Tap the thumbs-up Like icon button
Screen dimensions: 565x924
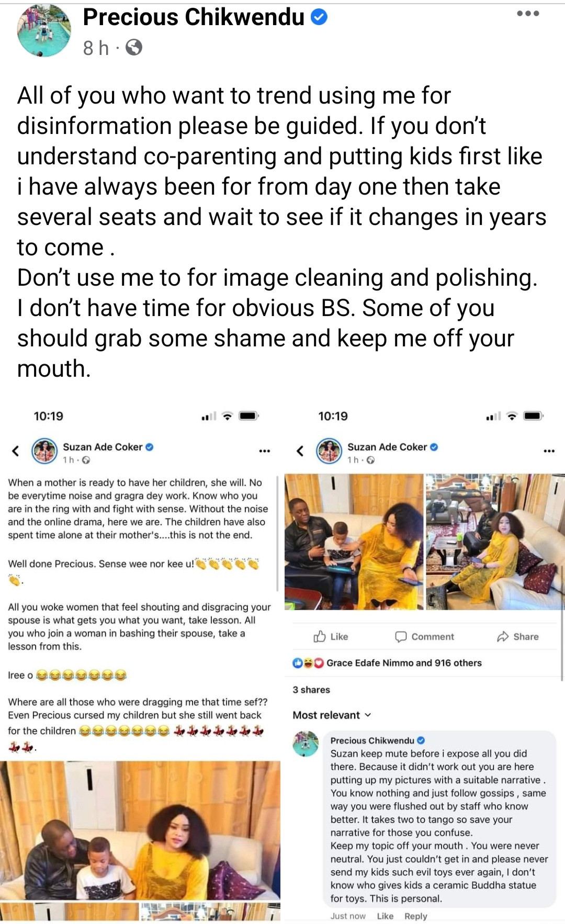[x=331, y=636]
